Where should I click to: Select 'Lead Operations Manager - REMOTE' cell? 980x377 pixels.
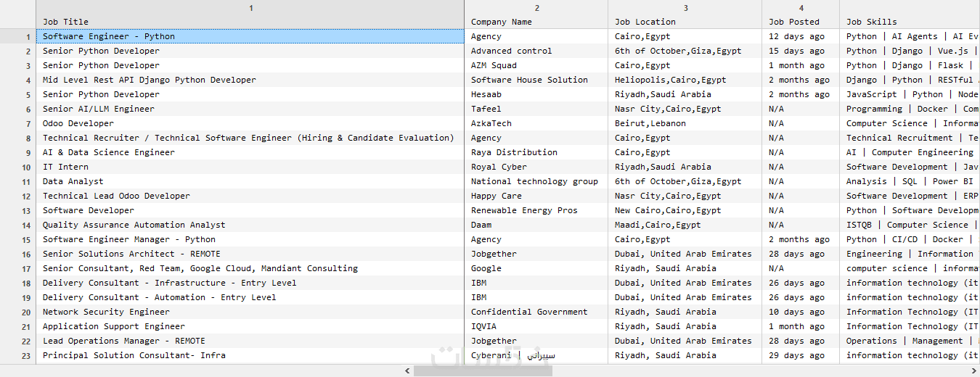[x=250, y=341]
